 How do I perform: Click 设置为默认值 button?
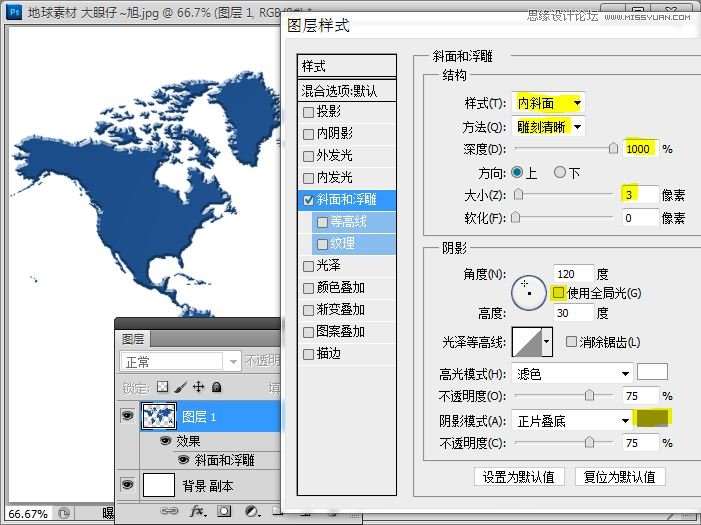520,476
